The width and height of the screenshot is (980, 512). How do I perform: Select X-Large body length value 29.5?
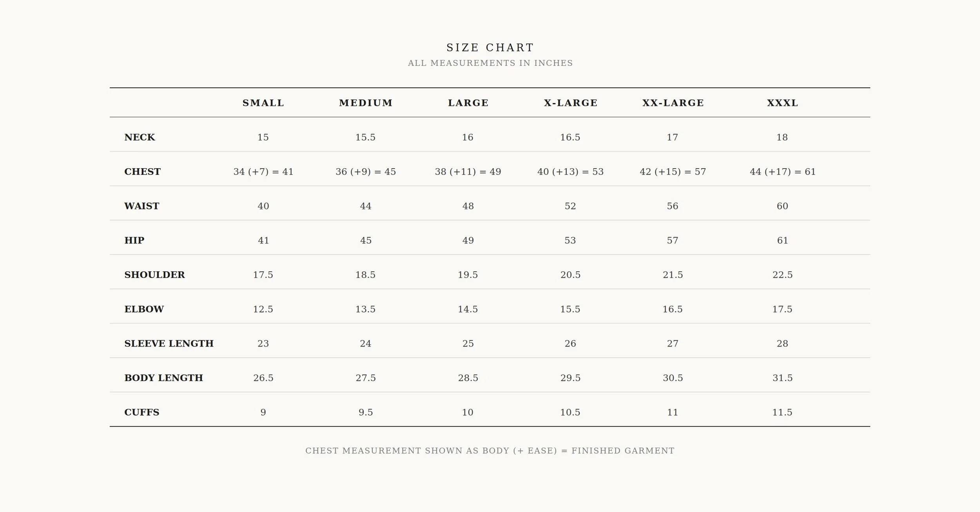[570, 378]
